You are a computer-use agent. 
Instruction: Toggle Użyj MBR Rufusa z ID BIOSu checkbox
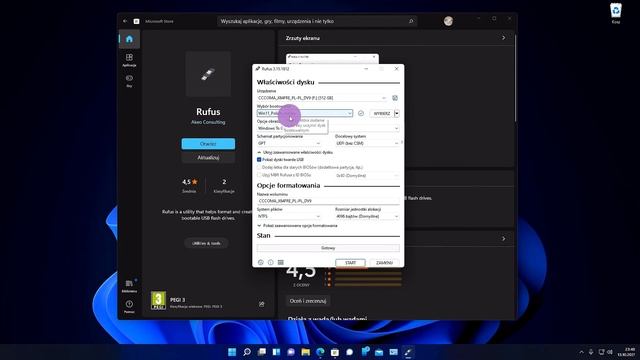(x=259, y=175)
